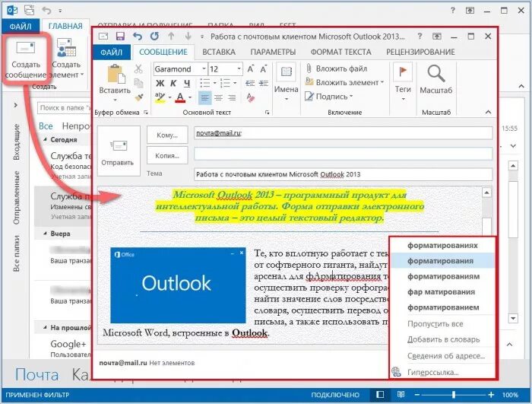
Task: Click Создать элемент in main window
Action: pos(67,59)
